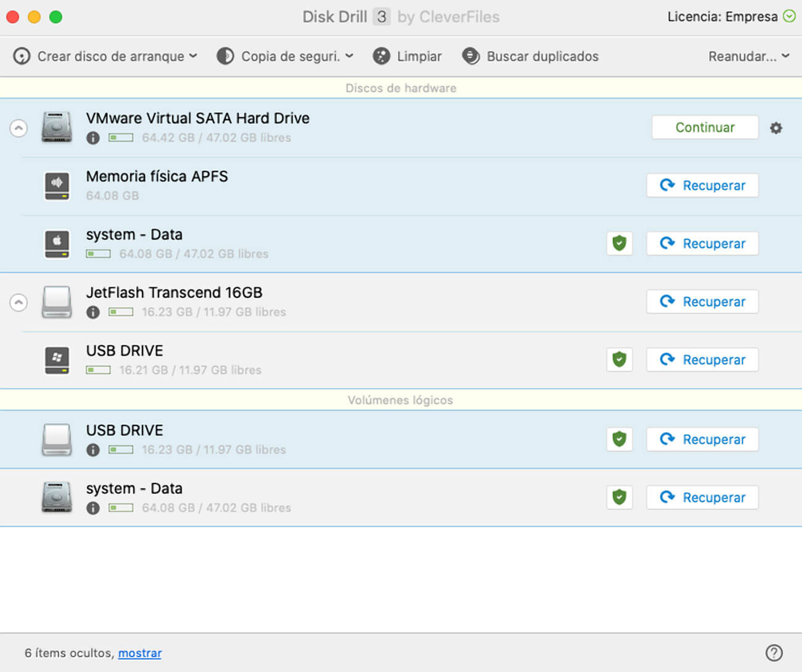Click usage bar of VMware Virtual SATA drive
The height and width of the screenshot is (672, 802).
click(x=121, y=138)
